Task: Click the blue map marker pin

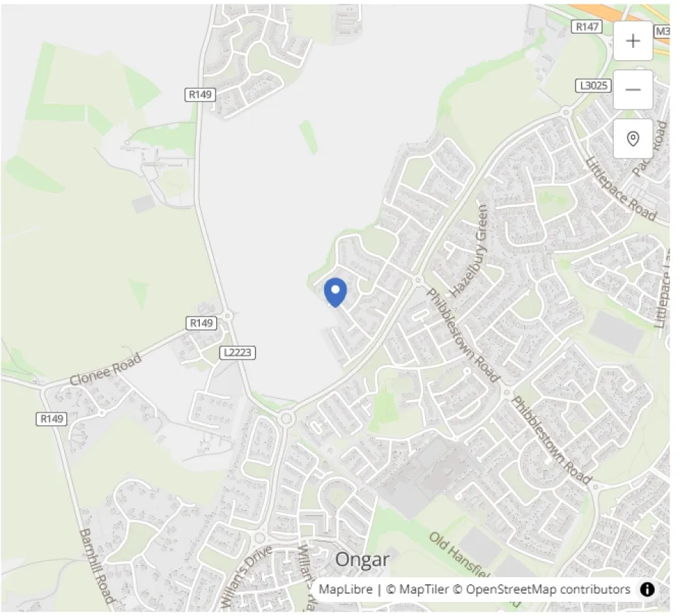Action: point(335,293)
